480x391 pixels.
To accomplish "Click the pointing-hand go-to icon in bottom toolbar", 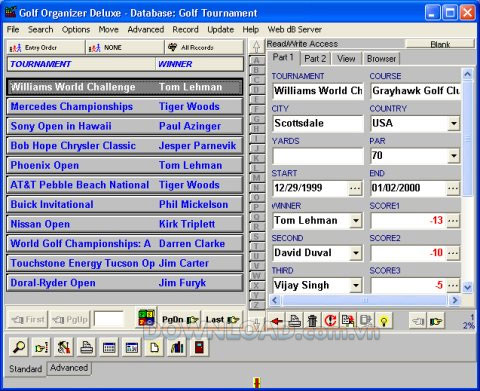I will click(41, 347).
